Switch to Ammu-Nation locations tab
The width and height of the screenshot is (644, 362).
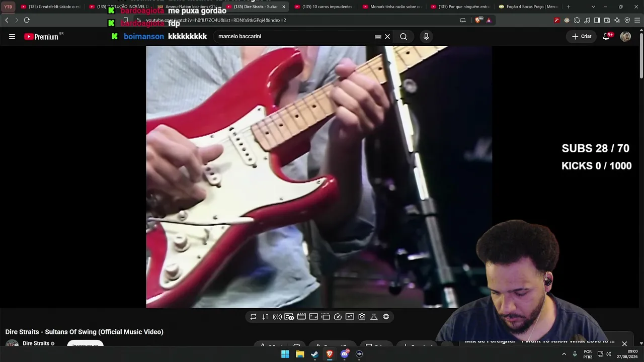click(187, 7)
